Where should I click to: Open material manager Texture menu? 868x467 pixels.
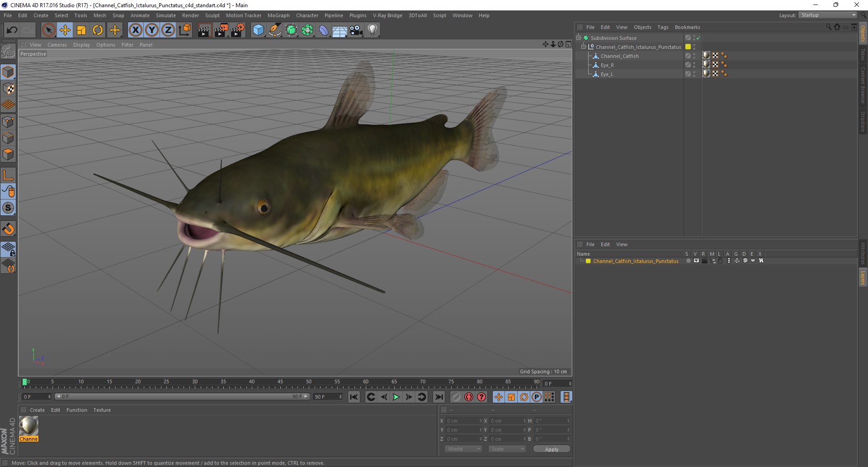[102, 410]
